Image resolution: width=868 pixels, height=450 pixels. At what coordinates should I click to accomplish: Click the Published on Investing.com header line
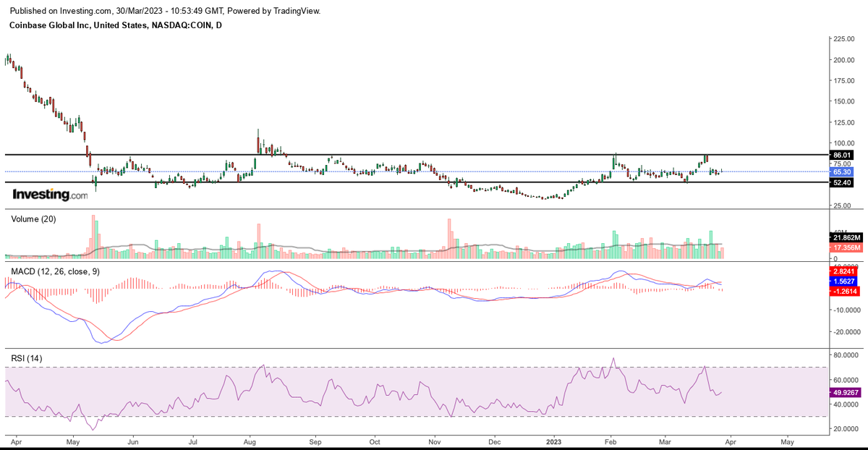click(165, 12)
